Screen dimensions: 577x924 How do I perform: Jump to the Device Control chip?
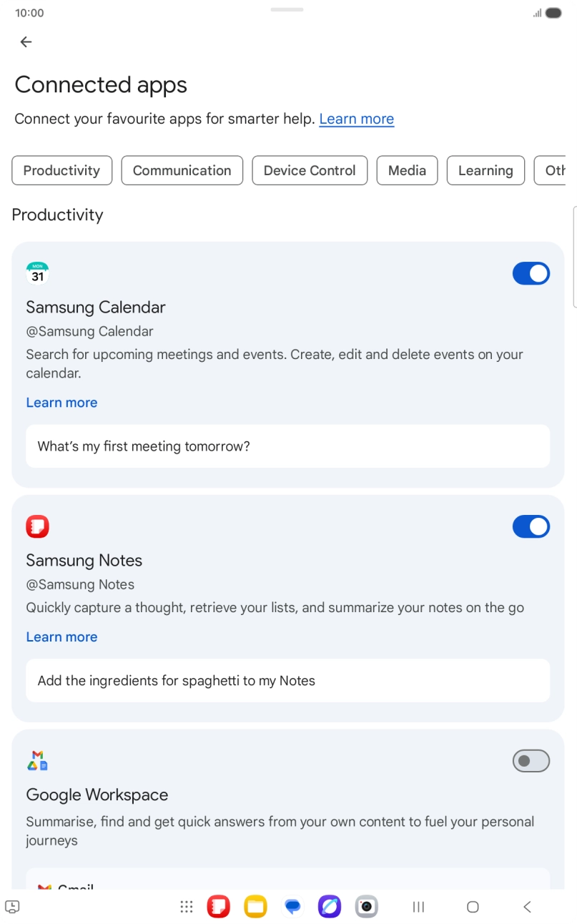[x=310, y=170]
